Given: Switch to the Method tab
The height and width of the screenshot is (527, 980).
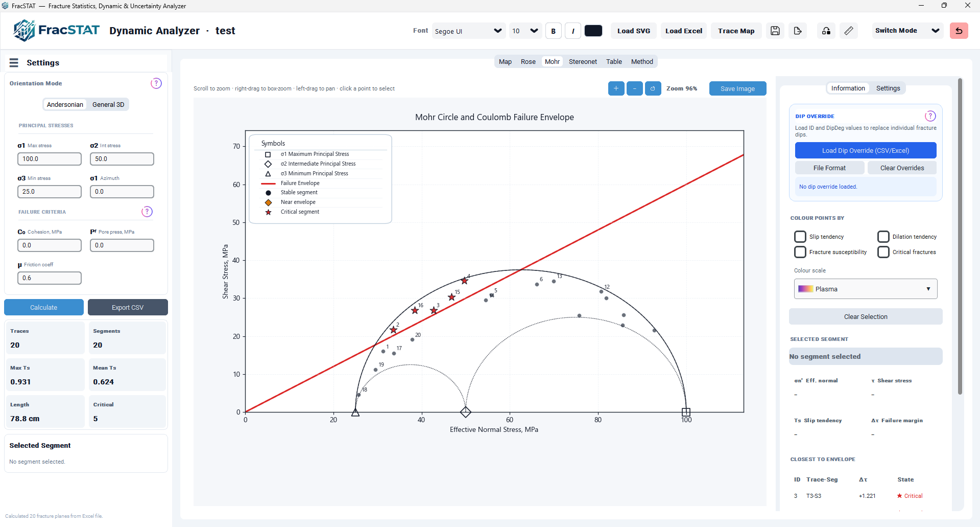Looking at the screenshot, I should point(642,61).
